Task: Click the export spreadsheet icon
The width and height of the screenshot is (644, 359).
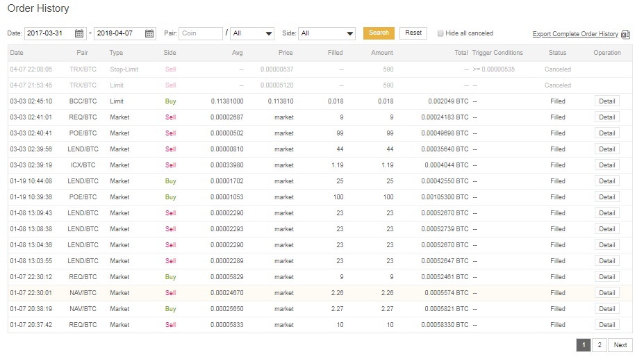Action: (625, 34)
